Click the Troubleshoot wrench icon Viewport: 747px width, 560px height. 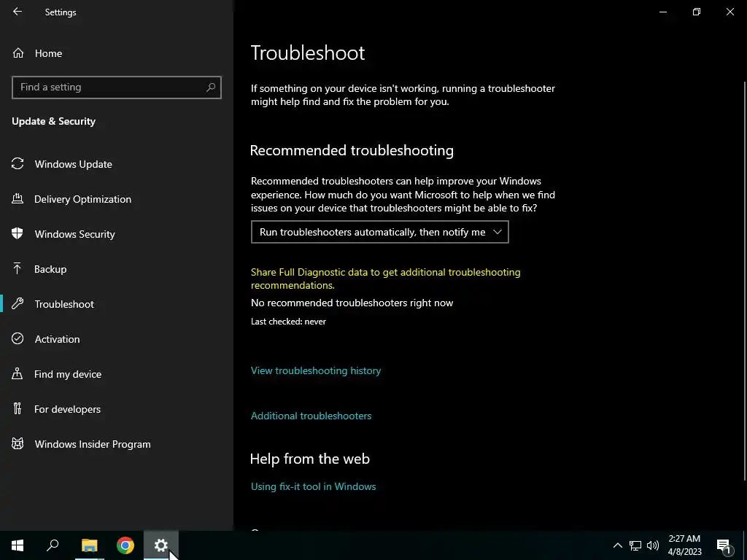[x=18, y=303]
